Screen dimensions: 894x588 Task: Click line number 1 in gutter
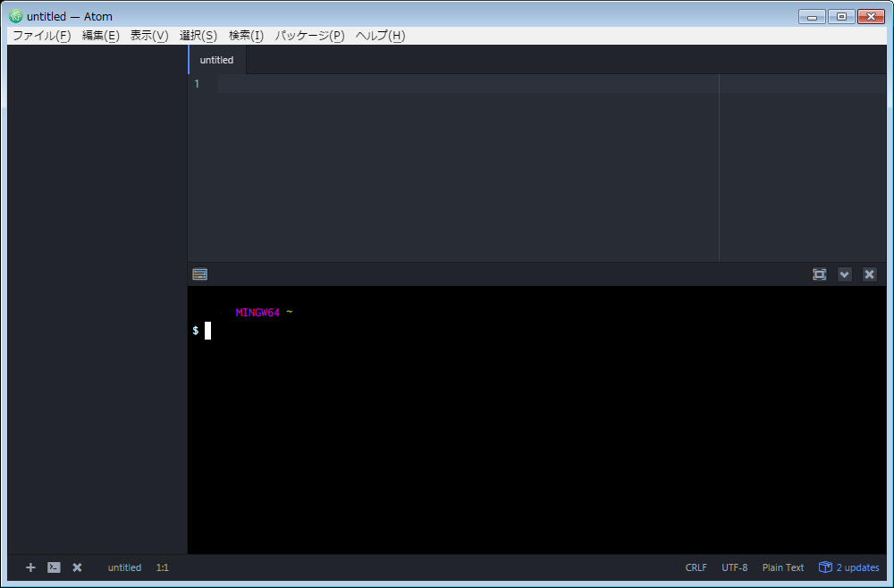click(198, 84)
